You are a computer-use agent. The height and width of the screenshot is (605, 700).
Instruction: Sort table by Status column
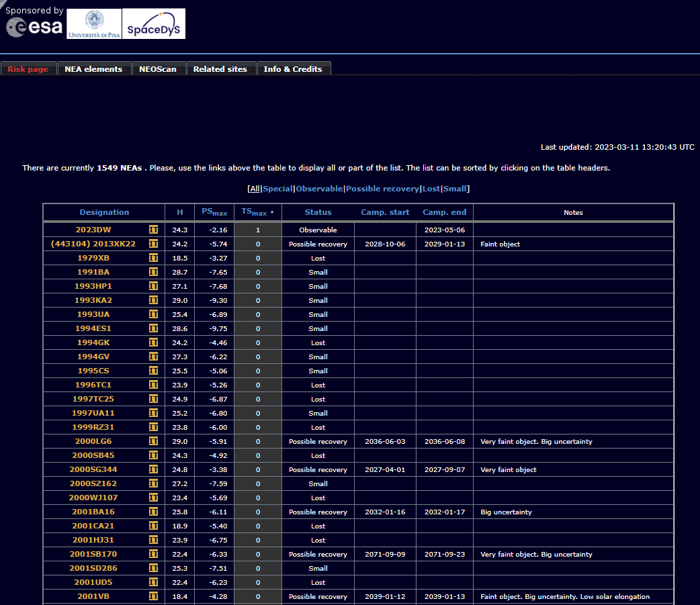point(318,212)
